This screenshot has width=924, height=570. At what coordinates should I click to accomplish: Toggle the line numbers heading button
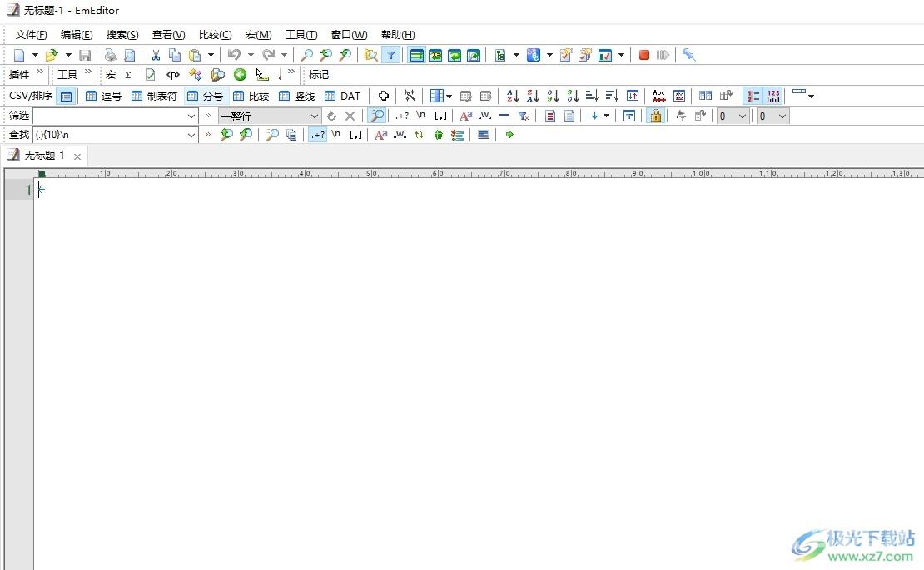(753, 96)
